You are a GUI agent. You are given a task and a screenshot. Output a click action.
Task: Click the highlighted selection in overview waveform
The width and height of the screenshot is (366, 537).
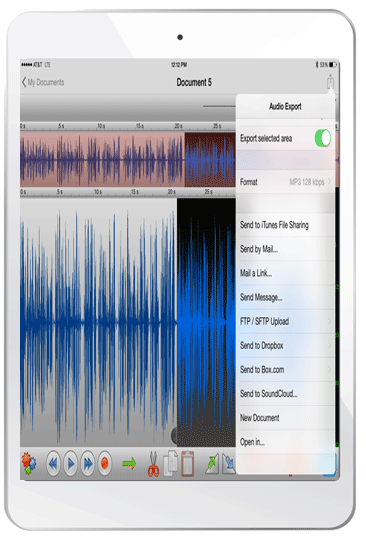(210, 160)
